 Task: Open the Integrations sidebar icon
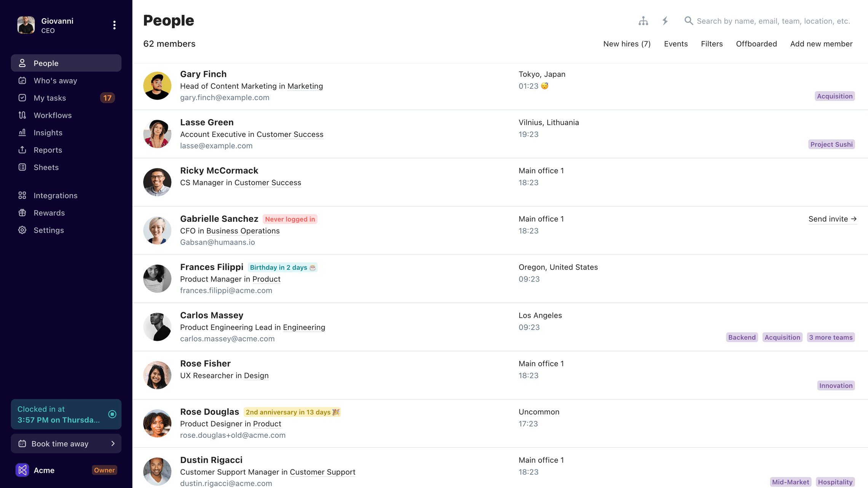coord(22,195)
